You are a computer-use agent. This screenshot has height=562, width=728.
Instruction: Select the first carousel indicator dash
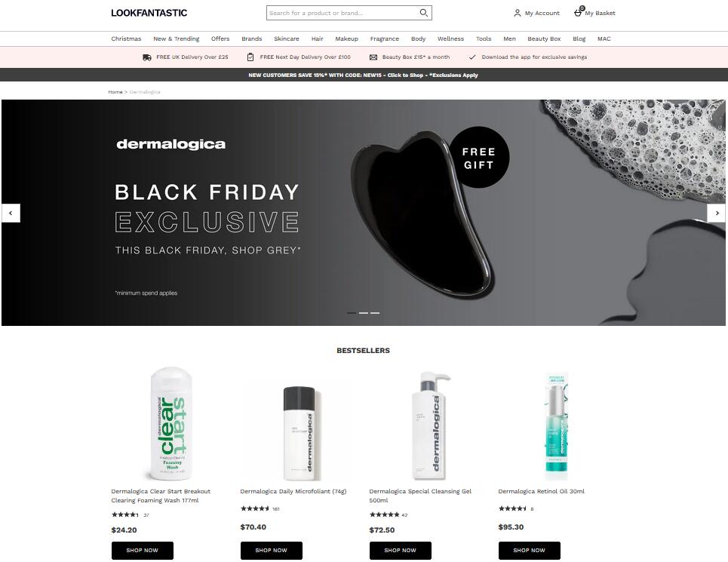tap(352, 313)
